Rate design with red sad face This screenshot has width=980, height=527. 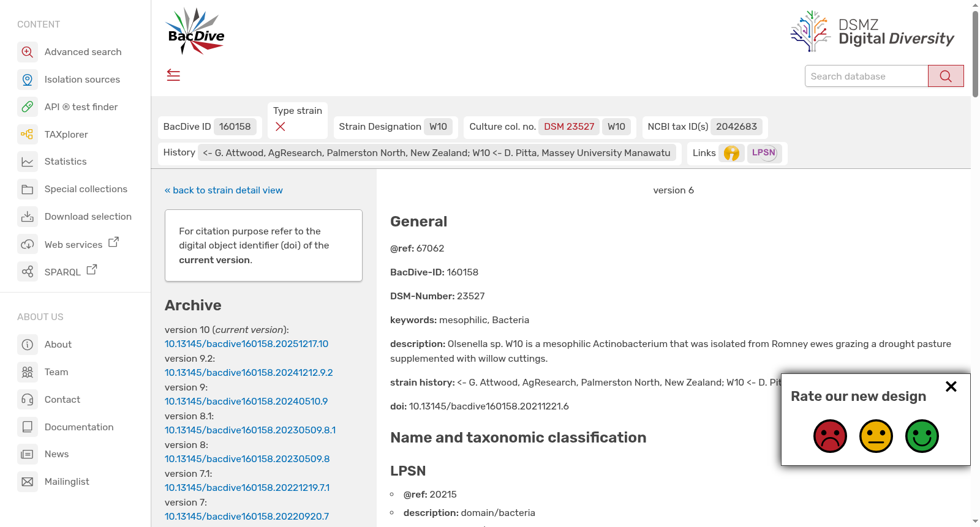click(830, 436)
